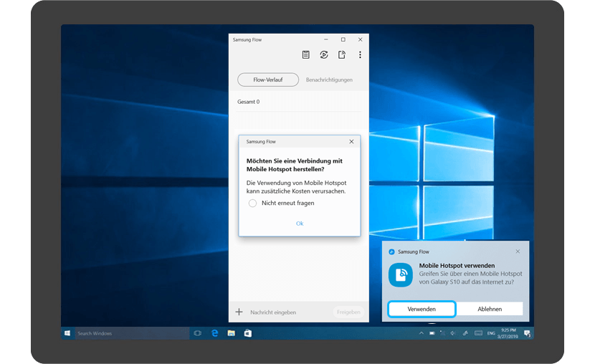This screenshot has width=595, height=364.
Task: Maximize the Samsung Flow window
Action: [x=343, y=39]
